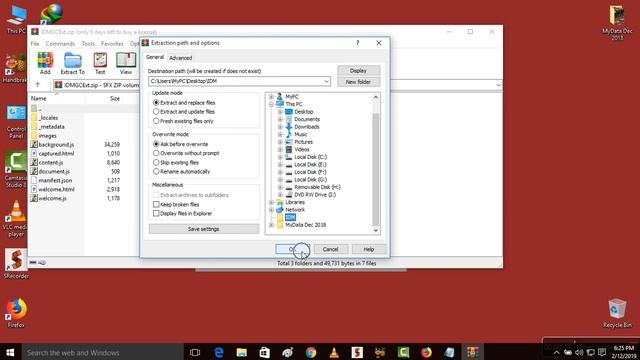Expand the Downloads tree node
This screenshot has height=360, width=640.
click(x=280, y=127)
